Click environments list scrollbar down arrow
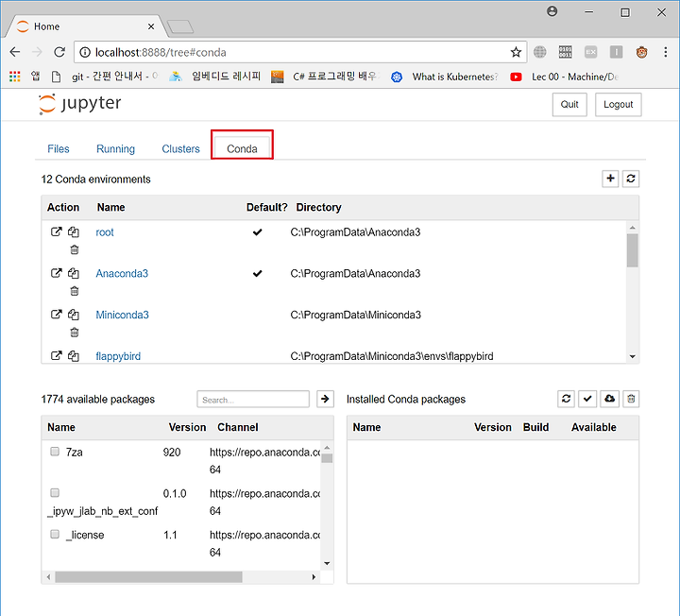Viewport: 680px width, 616px height. [x=632, y=356]
